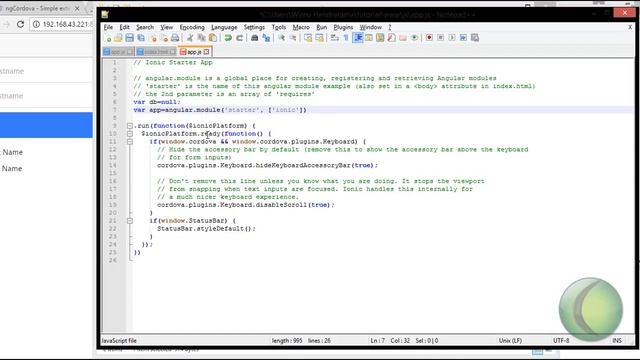The image size is (640, 360).
Task: Toggle Word Wrap in the toolbar
Action: point(334,38)
